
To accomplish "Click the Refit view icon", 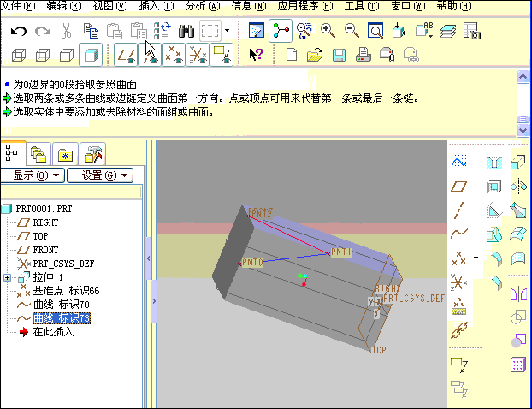I will [375, 31].
